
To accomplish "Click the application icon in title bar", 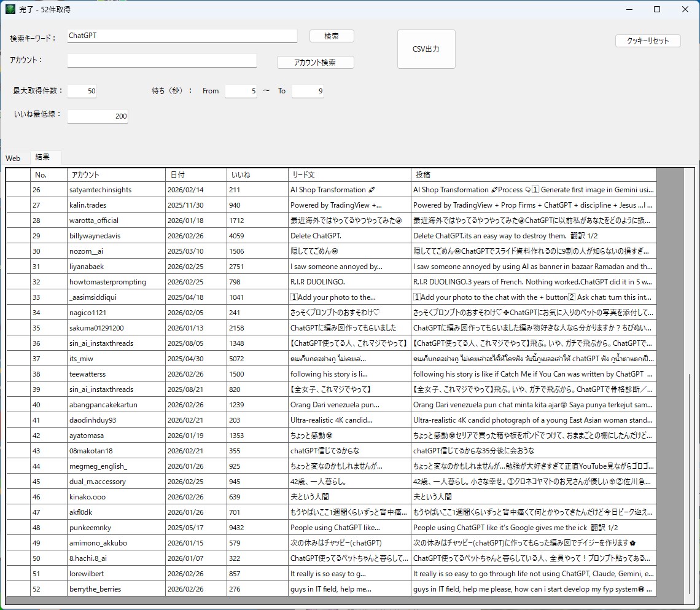I will (10, 9).
